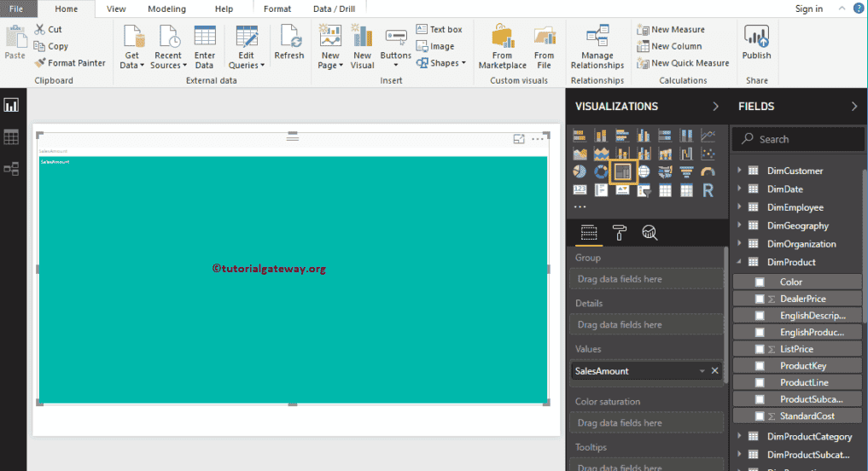Select the R script visual icon

tap(708, 190)
